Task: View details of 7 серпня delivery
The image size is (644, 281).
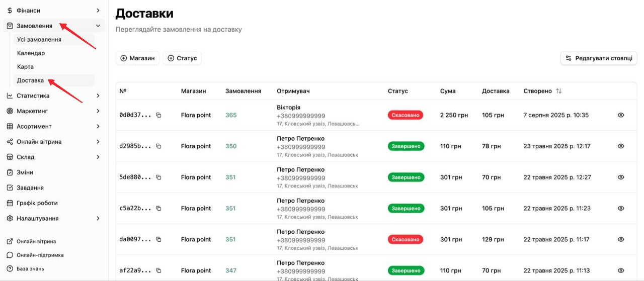Action: pos(620,115)
